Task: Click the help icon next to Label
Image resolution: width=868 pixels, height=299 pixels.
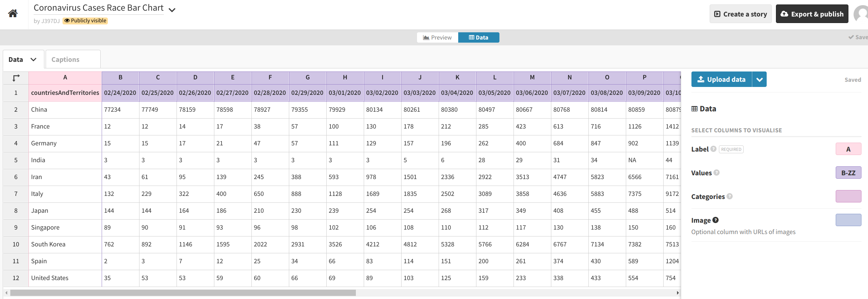Action: [x=713, y=149]
